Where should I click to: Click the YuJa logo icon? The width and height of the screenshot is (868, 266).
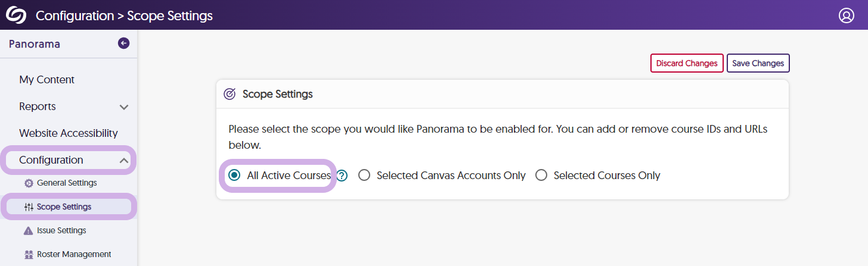16,15
